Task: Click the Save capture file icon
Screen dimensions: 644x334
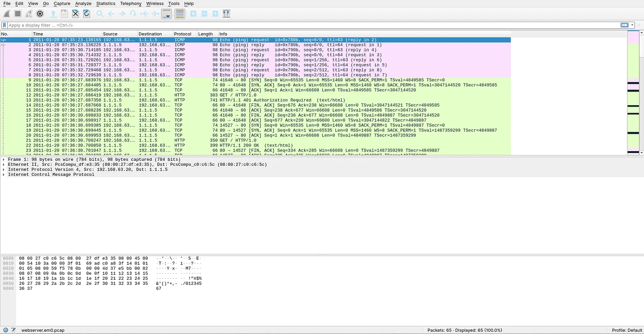Action: point(64,14)
